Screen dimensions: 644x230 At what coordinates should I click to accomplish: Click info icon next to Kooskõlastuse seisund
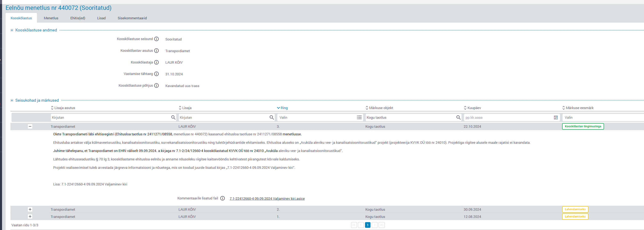(x=156, y=39)
